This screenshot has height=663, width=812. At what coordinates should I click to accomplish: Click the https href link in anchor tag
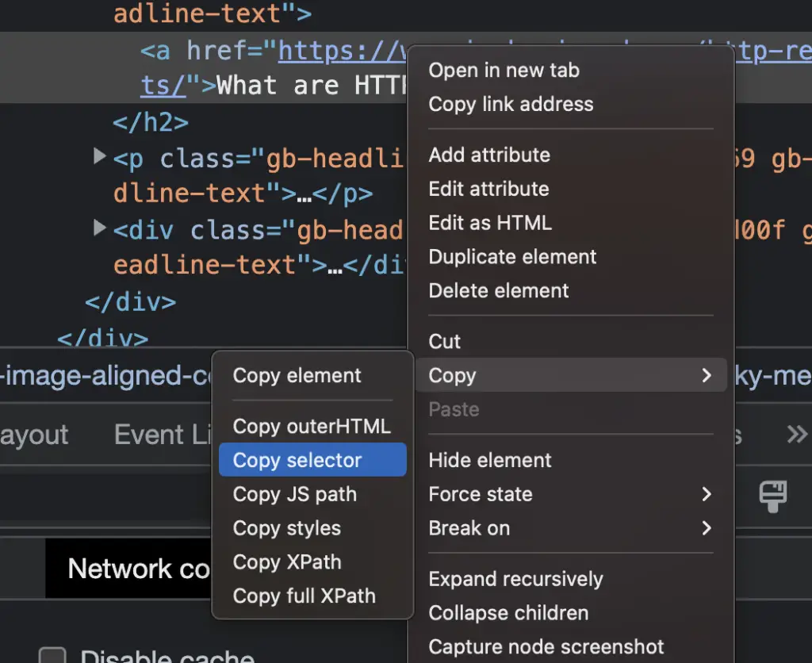click(342, 52)
